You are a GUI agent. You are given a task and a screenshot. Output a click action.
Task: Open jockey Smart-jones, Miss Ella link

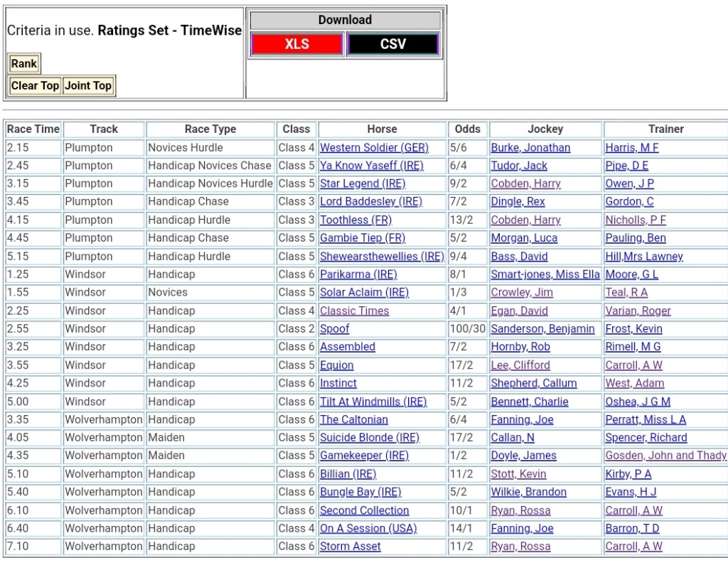[x=545, y=274]
